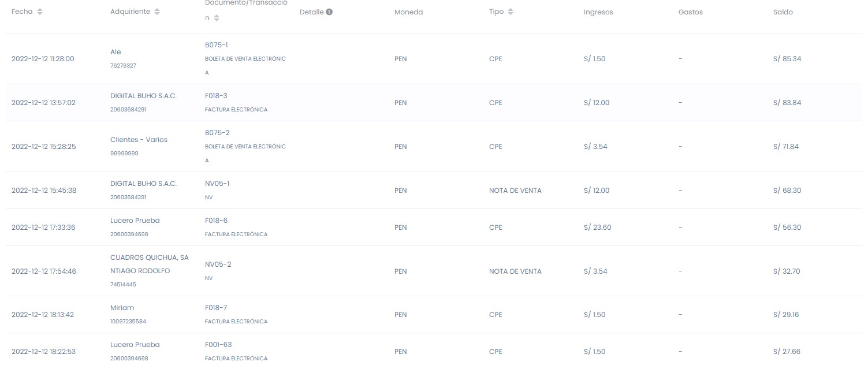Click the Moneda column header
The width and height of the screenshot is (868, 369).
pos(408,12)
